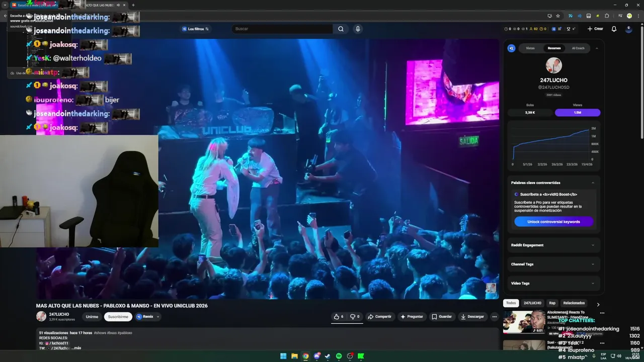Activate voice search microphone icon
This screenshot has width=644, height=362.
358,29
